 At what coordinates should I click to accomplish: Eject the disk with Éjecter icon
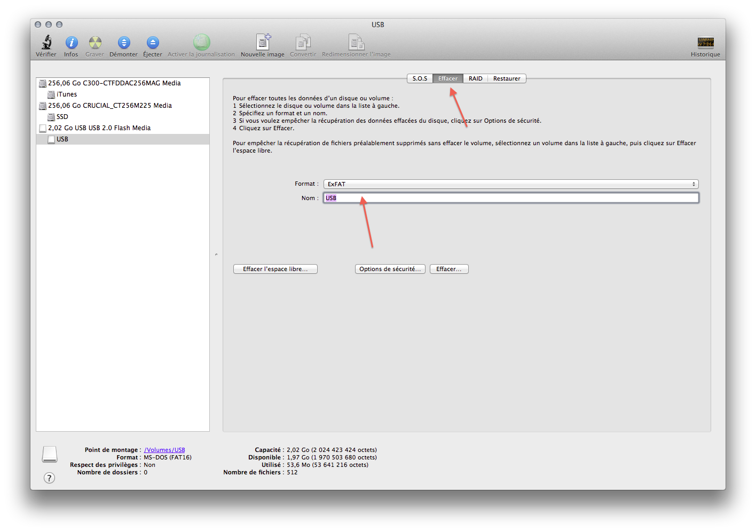coord(153,43)
